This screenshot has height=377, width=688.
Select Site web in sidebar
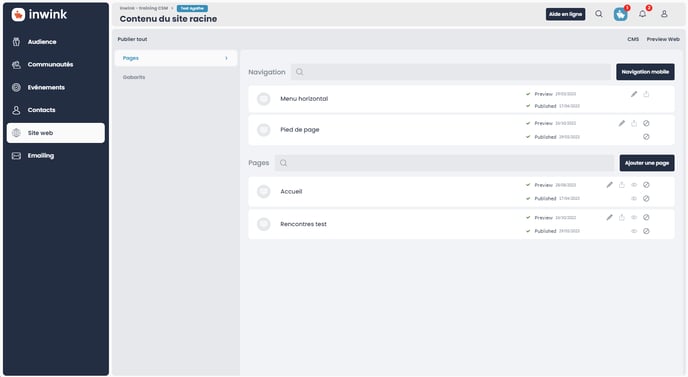tap(56, 133)
